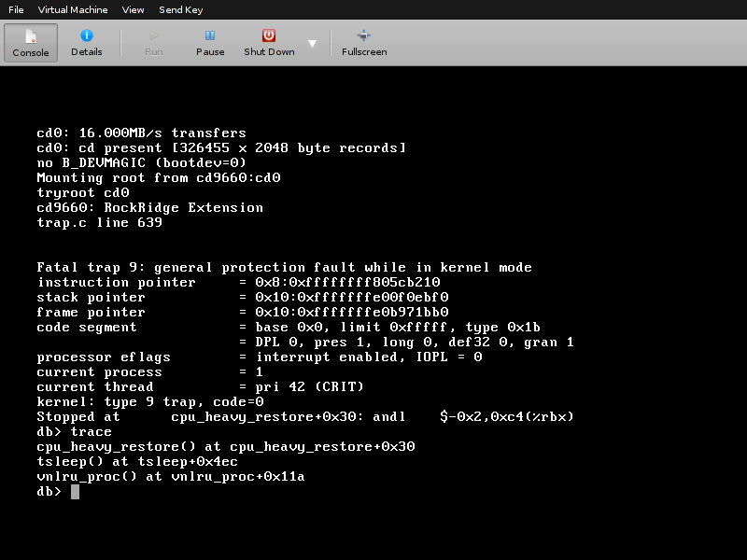
Task: Switch to the Console view
Action: click(31, 42)
